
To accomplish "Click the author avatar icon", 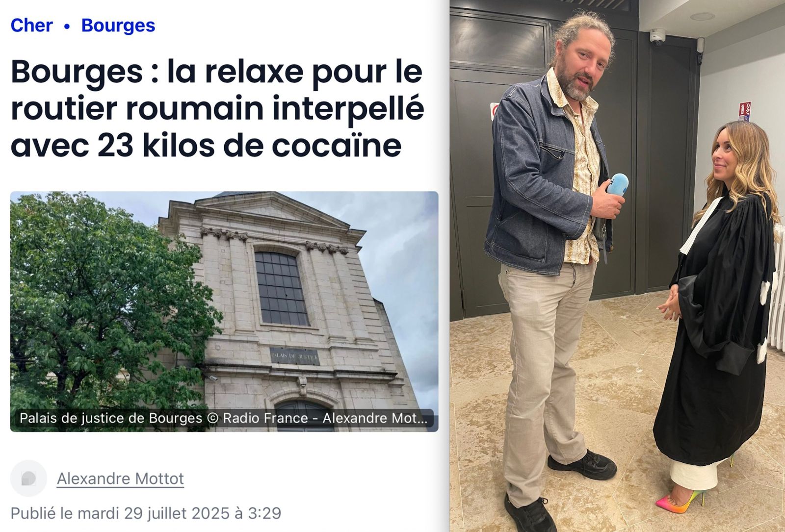I will [x=28, y=478].
